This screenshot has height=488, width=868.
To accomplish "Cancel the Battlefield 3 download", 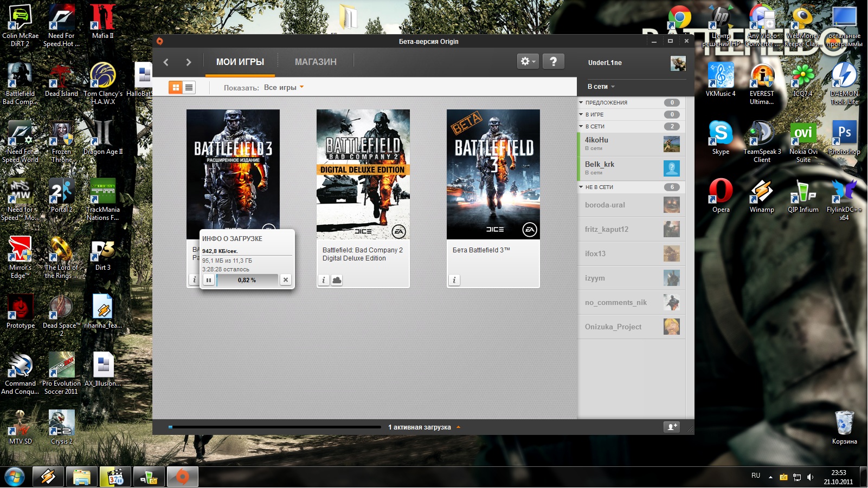I will pyautogui.click(x=286, y=279).
